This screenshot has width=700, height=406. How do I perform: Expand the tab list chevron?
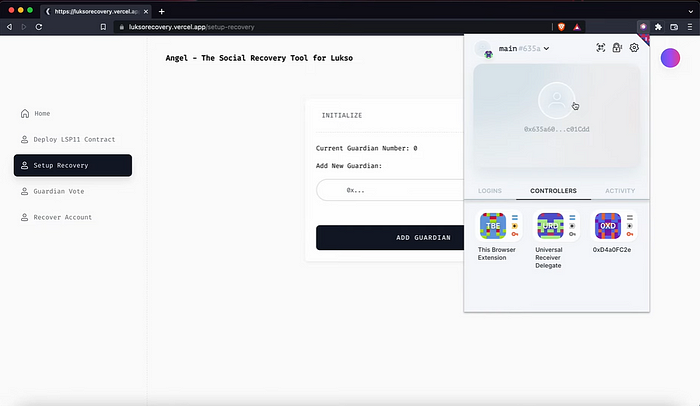690,11
